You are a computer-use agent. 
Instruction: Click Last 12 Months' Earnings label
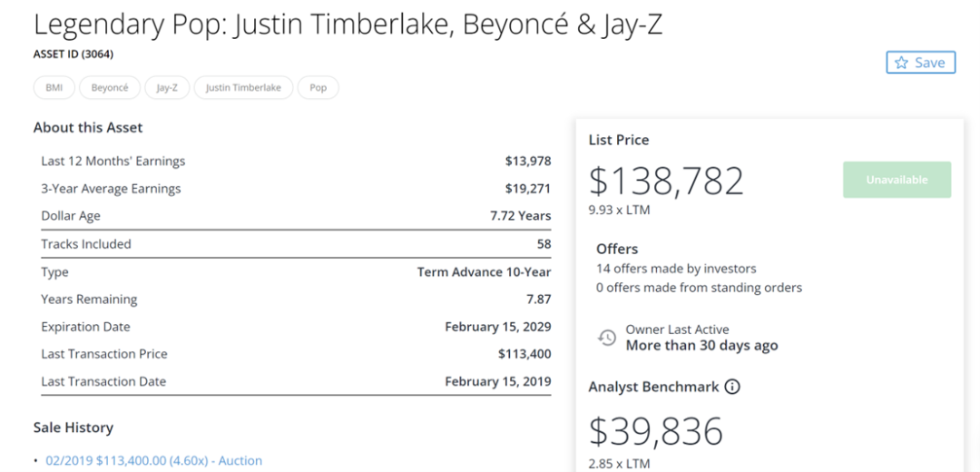tap(113, 162)
